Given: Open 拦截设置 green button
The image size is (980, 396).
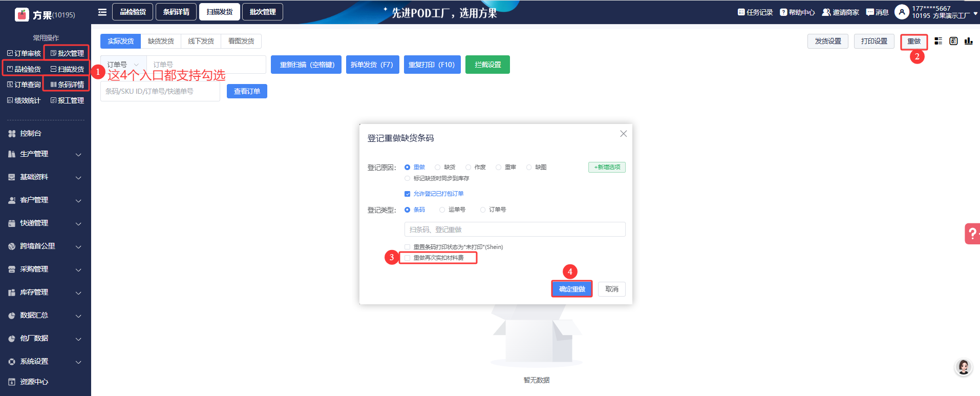Looking at the screenshot, I should coord(487,65).
